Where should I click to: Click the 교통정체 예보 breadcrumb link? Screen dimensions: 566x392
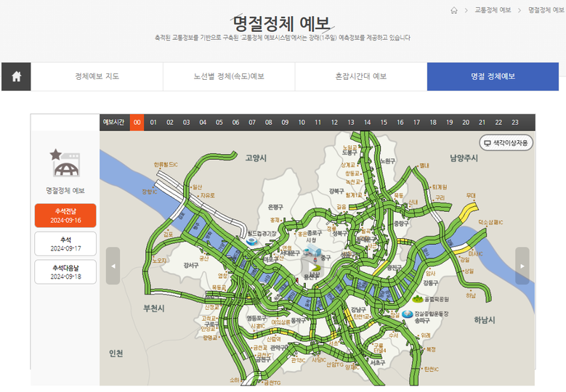493,10
